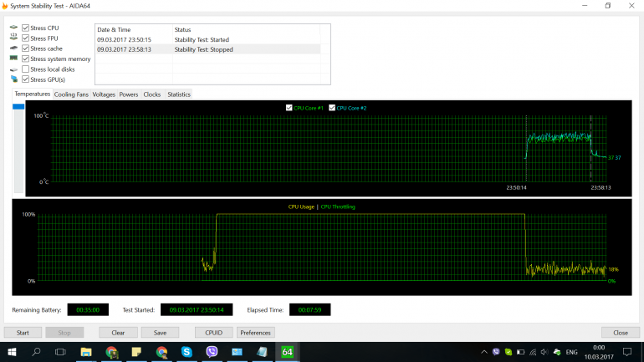The image size is (644, 362).
Task: Click the Elapsed Time value 00:07:59
Action: pos(309,310)
